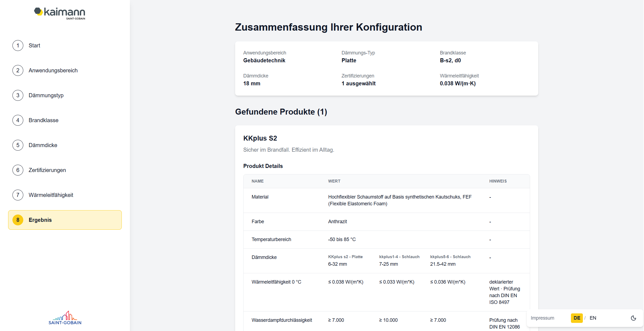Toggle dark mode with moon icon
The height and width of the screenshot is (331, 644).
point(633,318)
